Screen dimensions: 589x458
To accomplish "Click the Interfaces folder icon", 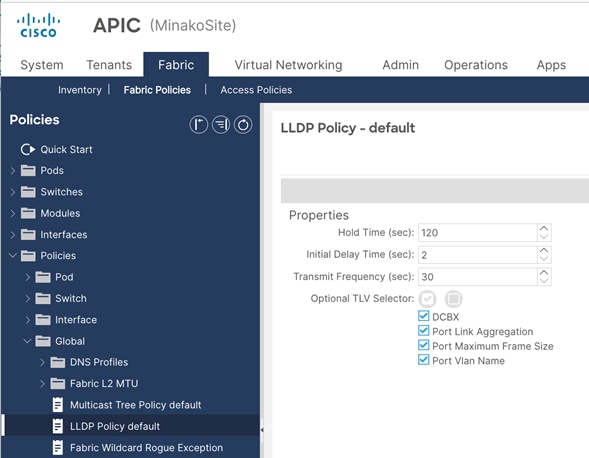I will [28, 235].
